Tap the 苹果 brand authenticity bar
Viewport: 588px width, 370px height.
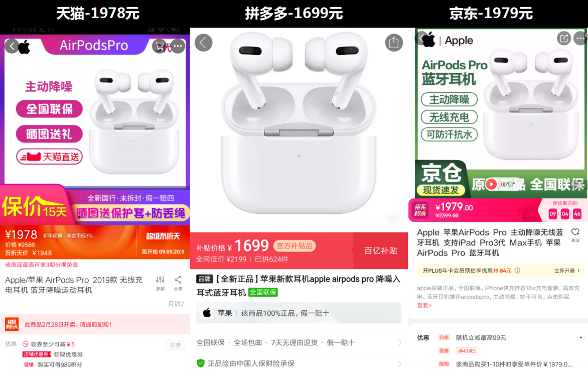[x=299, y=313]
